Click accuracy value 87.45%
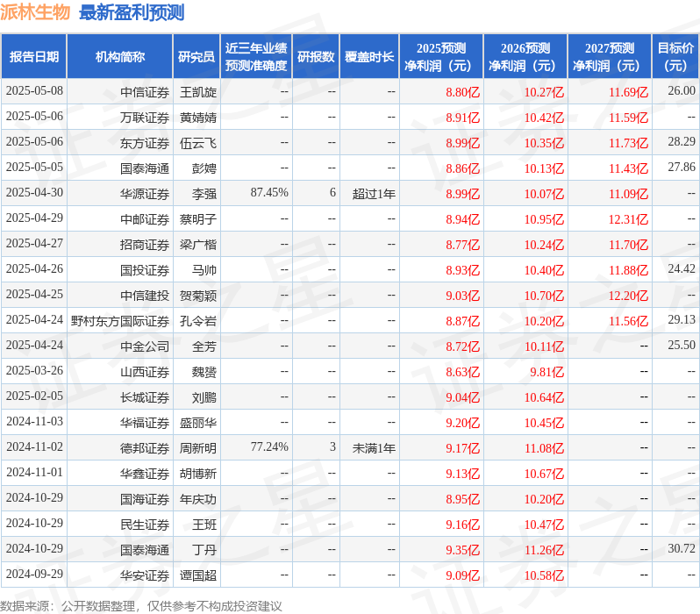This screenshot has width=700, height=614. pyautogui.click(x=269, y=193)
